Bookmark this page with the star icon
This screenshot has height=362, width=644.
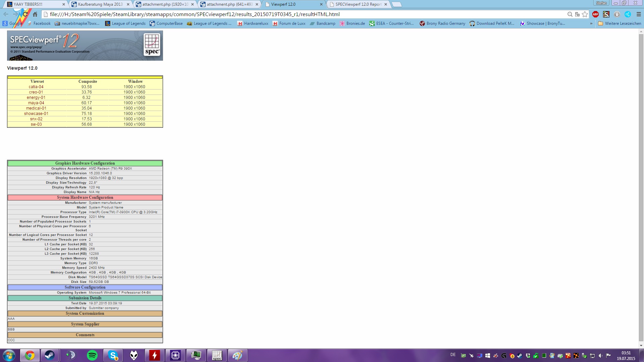click(x=585, y=14)
